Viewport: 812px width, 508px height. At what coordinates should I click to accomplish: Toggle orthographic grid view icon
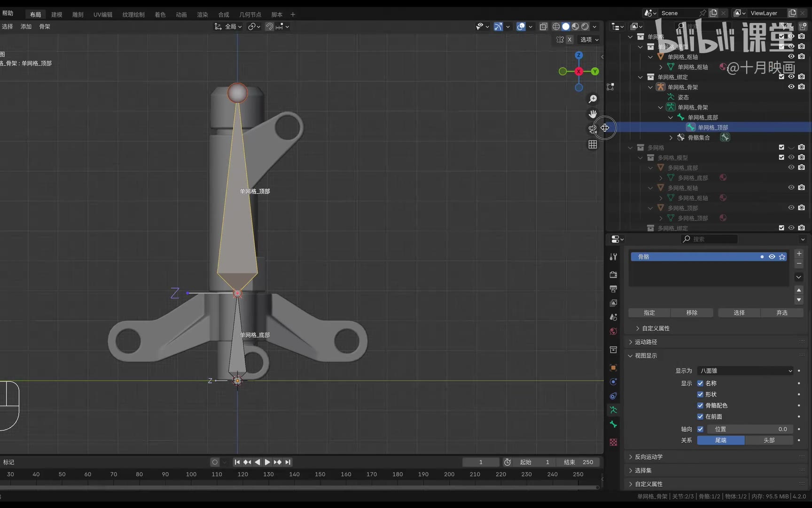click(x=593, y=144)
